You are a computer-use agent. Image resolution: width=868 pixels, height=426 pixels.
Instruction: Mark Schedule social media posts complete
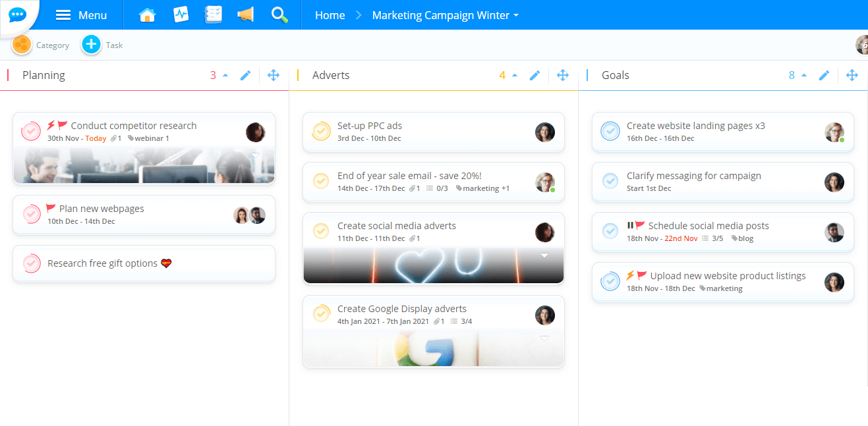(x=610, y=231)
